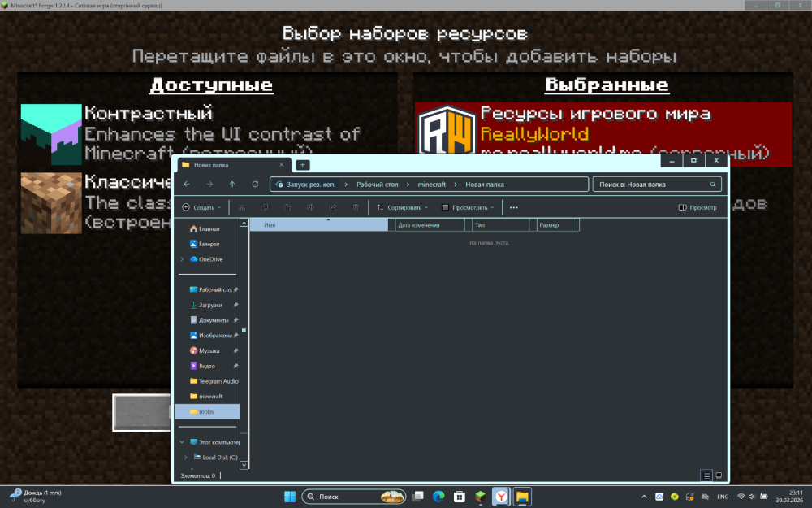Click the Delete trash icon in Explorer toolbar
Screen dimensions: 812x508
click(x=356, y=207)
